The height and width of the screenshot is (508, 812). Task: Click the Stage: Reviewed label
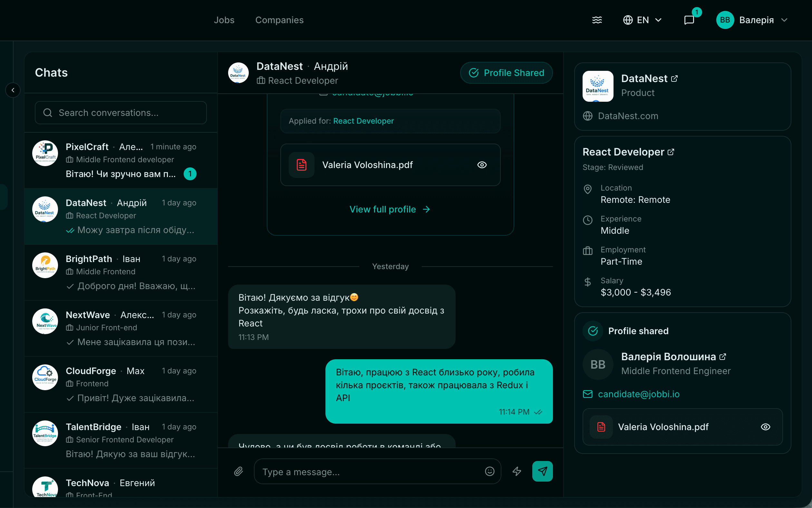(x=612, y=167)
